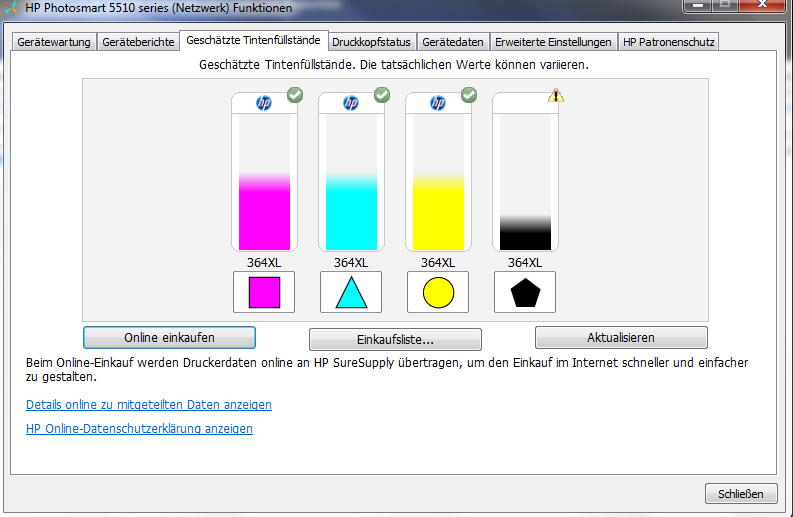Open the Erweiterte Einstellungen tab
Image resolution: width=793 pixels, height=517 pixels.
(553, 42)
